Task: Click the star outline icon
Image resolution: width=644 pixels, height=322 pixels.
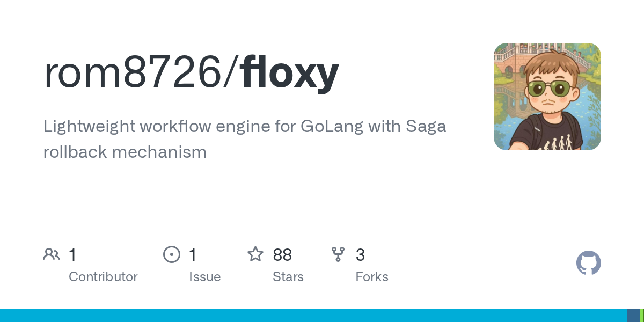Action: point(255,254)
